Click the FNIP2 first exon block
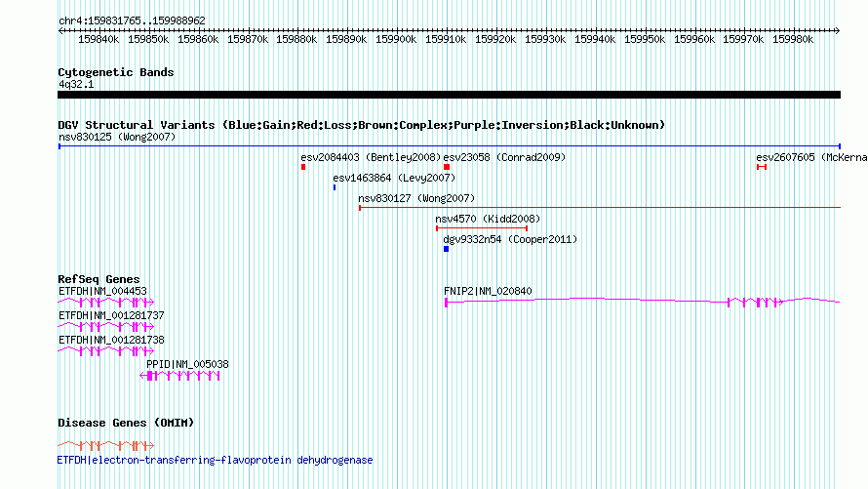This screenshot has height=489, width=868. pos(446,303)
